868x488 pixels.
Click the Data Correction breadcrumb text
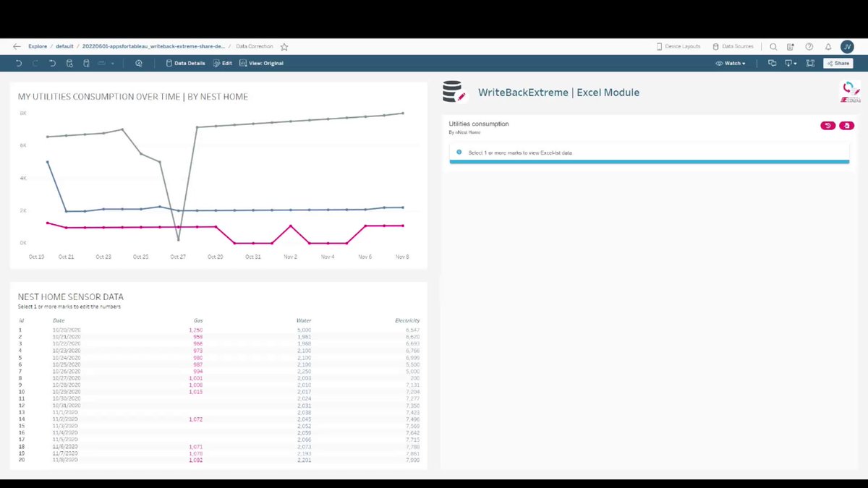click(255, 46)
